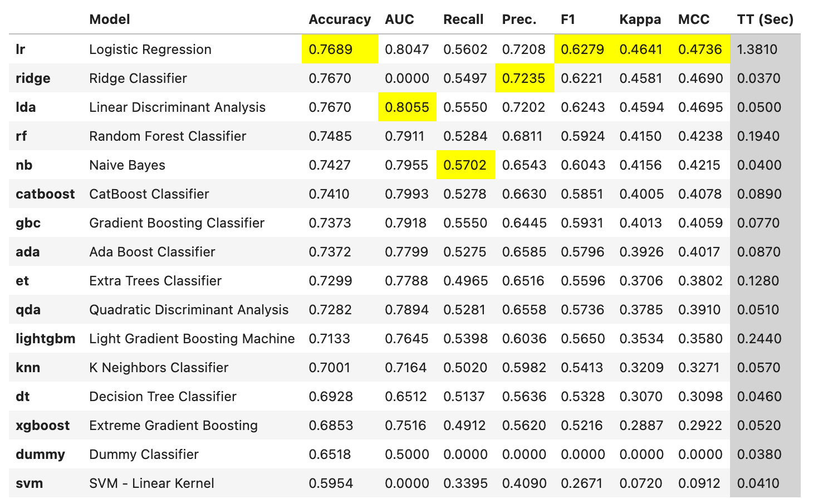Image resolution: width=823 pixels, height=504 pixels.
Task: Click the highlighted 0.7235 precision cell
Action: point(523,78)
